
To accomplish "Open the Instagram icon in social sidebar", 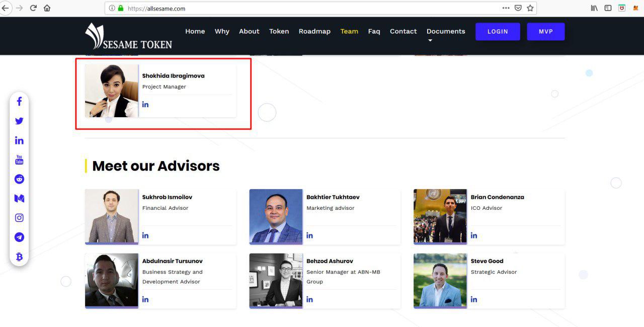I will click(19, 218).
